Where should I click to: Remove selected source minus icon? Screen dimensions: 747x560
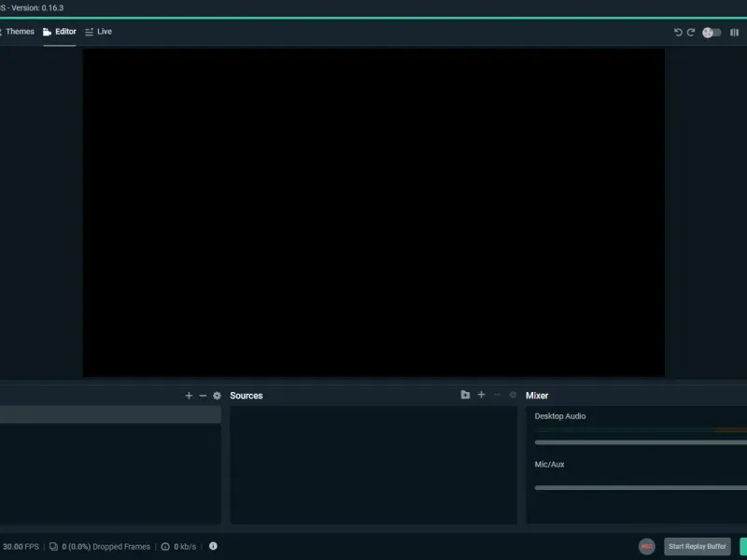coord(497,395)
